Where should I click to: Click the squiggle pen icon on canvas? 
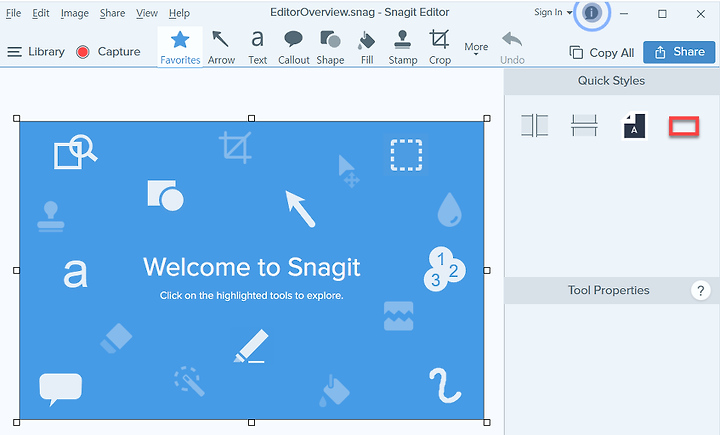coord(445,385)
